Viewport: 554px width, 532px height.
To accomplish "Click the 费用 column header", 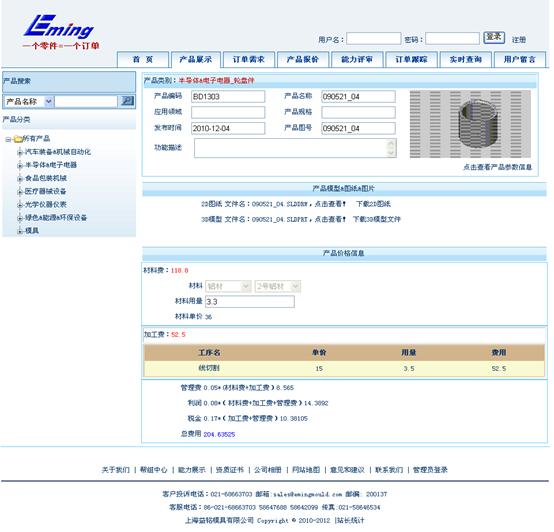I will pos(499,353).
